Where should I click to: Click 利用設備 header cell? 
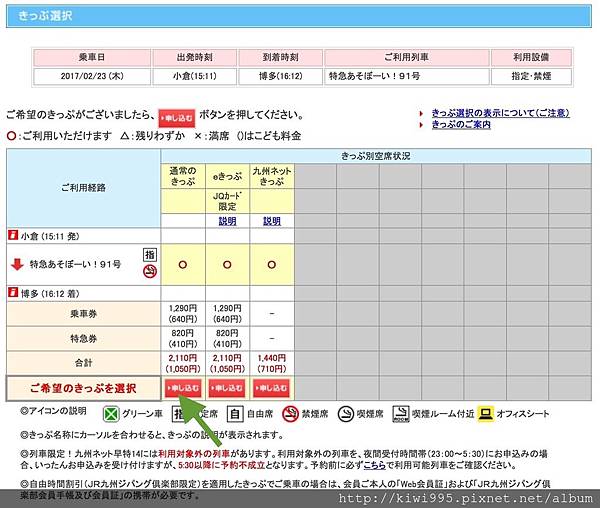coord(531,57)
